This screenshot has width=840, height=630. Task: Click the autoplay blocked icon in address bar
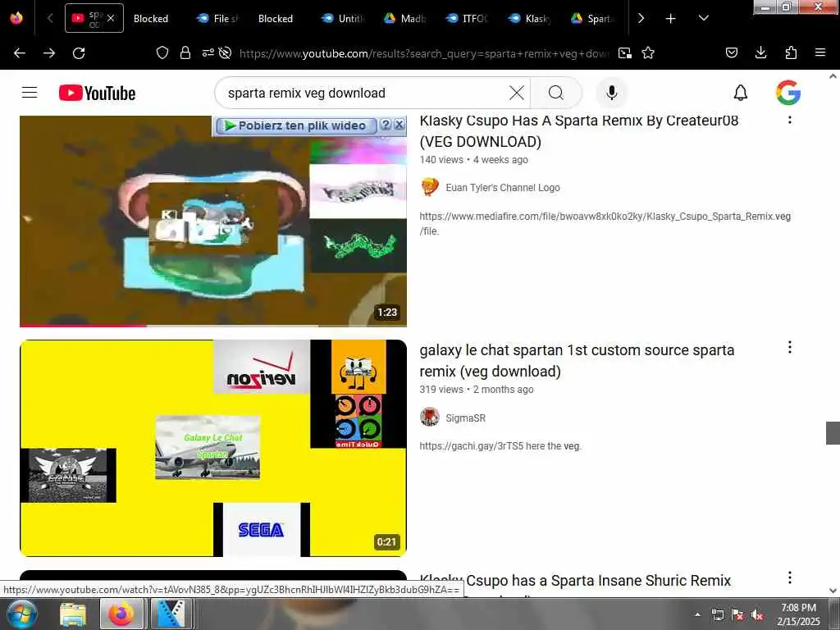[x=226, y=52]
